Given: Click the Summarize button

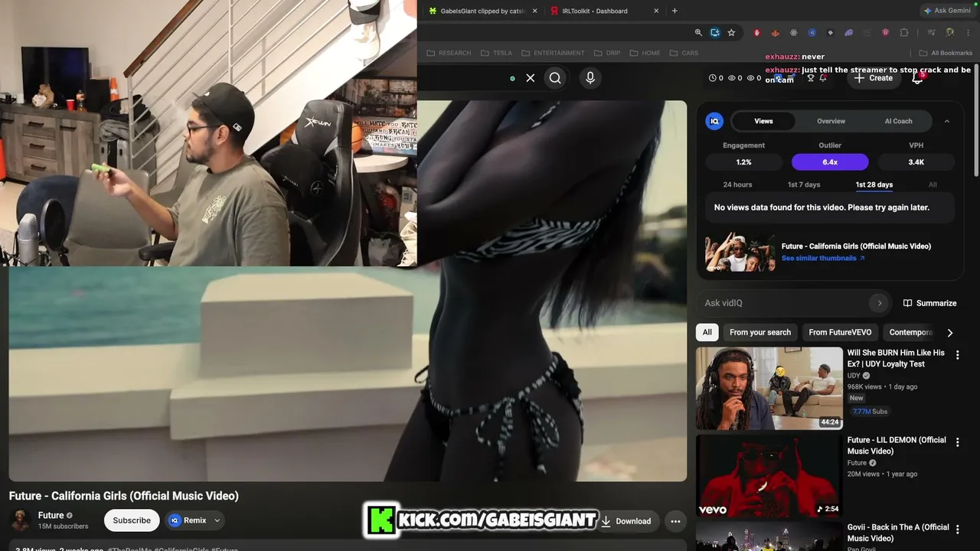Looking at the screenshot, I should [929, 303].
